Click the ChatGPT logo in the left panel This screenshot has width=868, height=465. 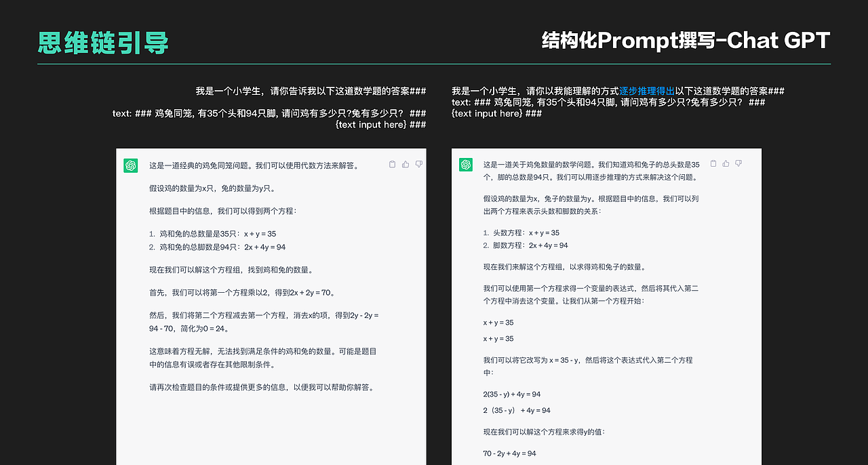point(130,164)
